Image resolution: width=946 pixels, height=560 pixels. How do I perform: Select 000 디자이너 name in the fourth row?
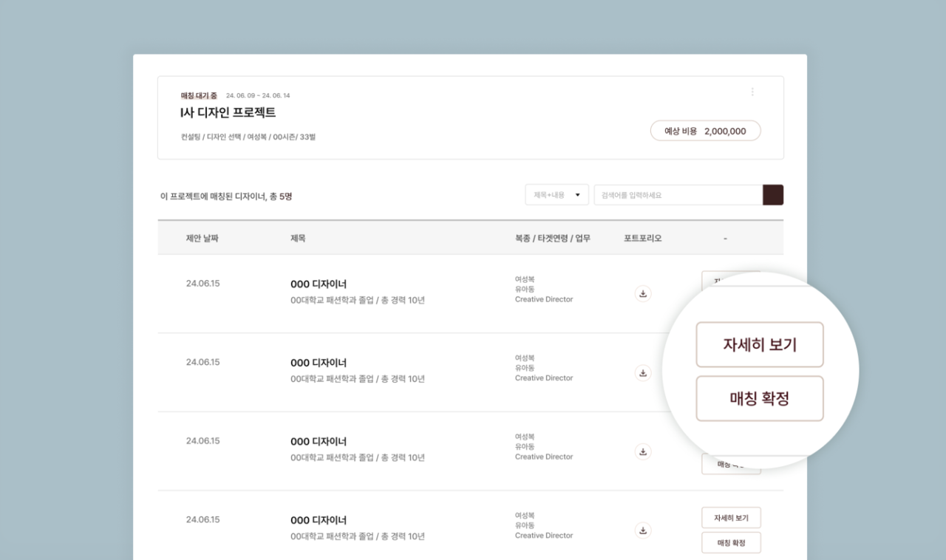pos(319,520)
